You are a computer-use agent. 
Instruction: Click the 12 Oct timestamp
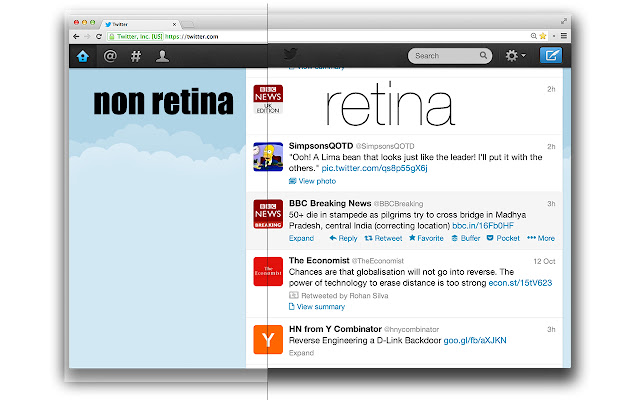(544, 261)
